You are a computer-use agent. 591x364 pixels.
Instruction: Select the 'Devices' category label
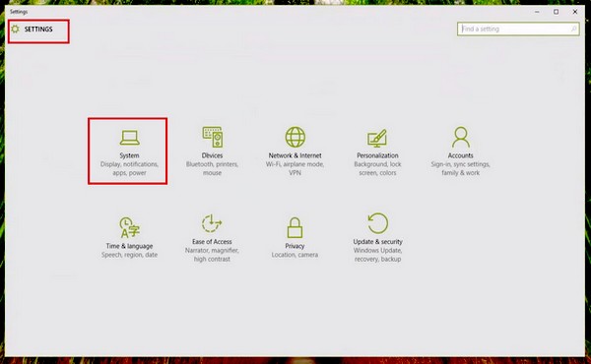212,155
